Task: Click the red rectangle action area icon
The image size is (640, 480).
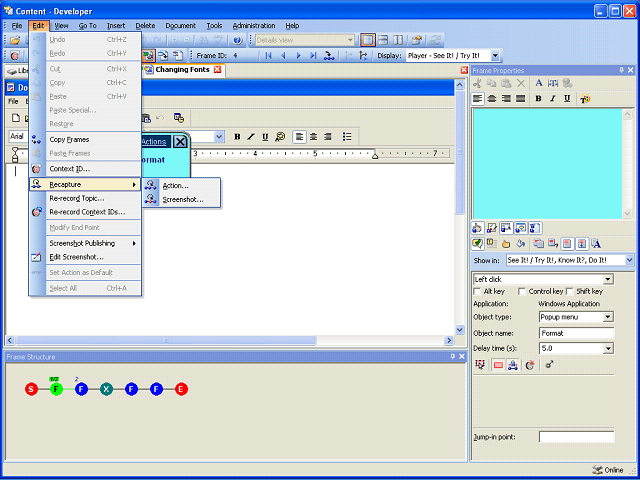Action: point(498,365)
